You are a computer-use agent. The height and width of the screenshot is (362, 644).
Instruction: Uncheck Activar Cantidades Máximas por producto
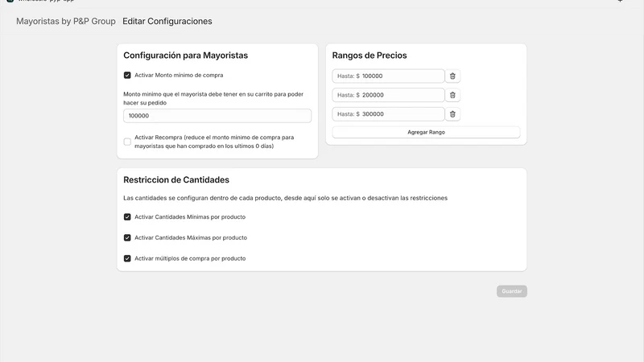coord(127,237)
